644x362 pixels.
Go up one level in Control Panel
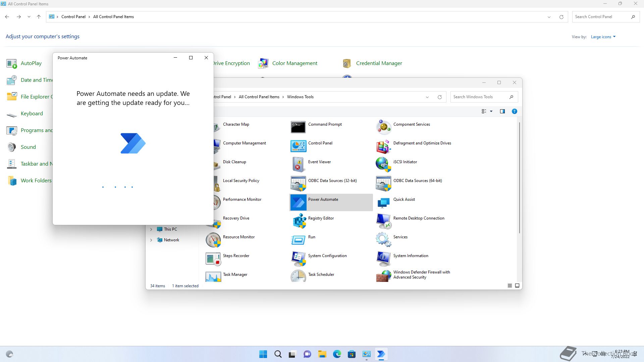[39, 17]
